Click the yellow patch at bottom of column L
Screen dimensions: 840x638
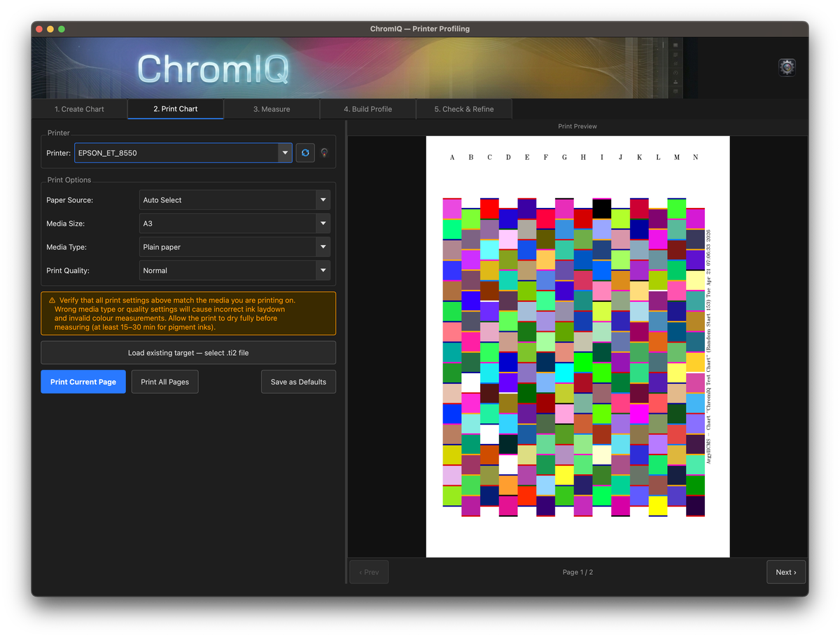[658, 506]
